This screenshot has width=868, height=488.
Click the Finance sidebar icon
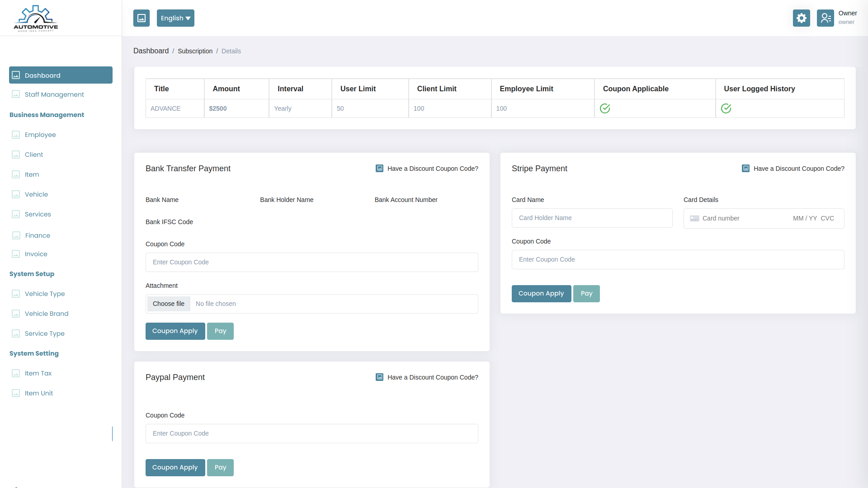pos(16,235)
